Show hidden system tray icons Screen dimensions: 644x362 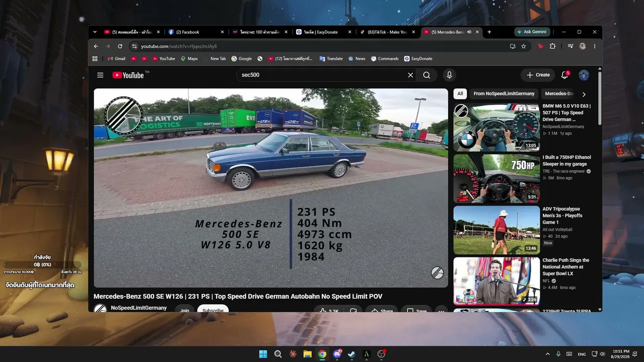pyautogui.click(x=548, y=354)
